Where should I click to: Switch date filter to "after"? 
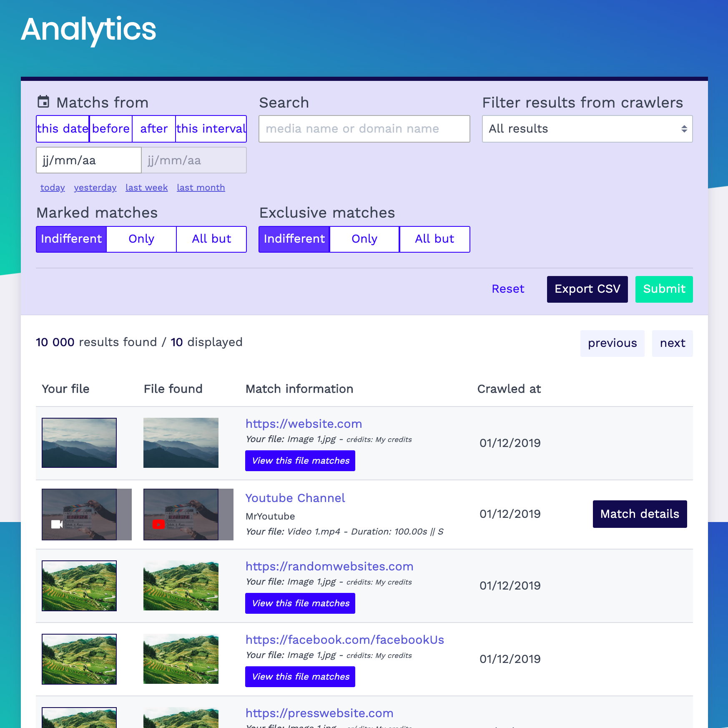point(154,128)
